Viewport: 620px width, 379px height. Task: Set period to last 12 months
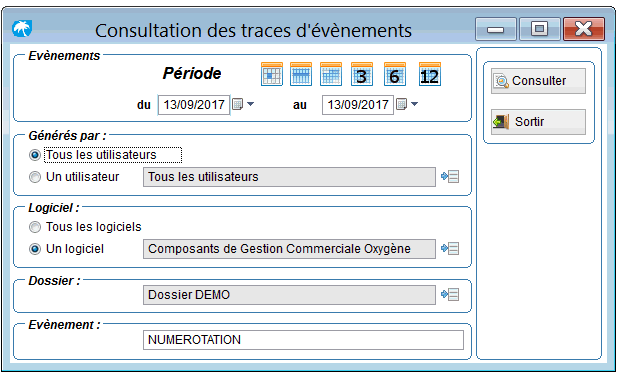[x=430, y=74]
